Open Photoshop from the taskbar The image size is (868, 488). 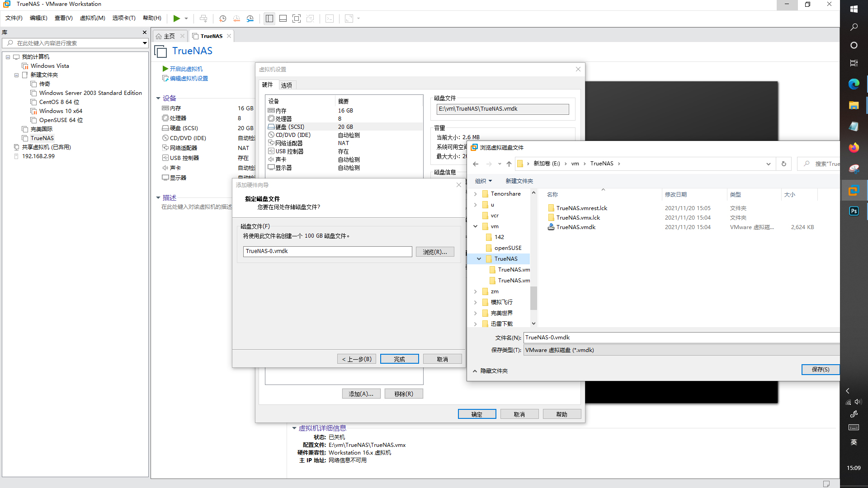pyautogui.click(x=854, y=211)
